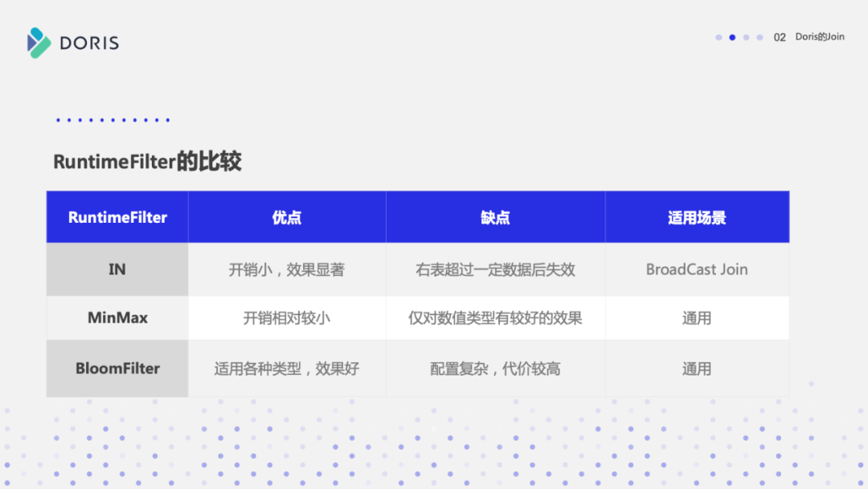Click the section number 02

(x=780, y=37)
